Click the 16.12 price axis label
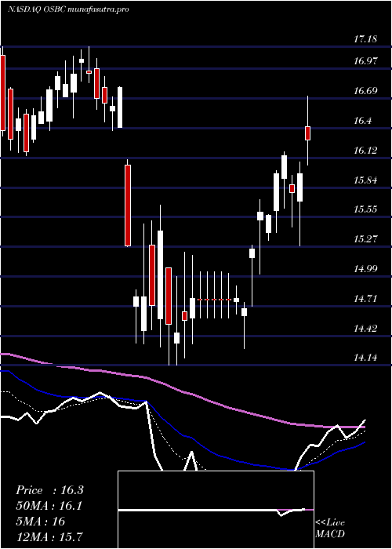Screen dimensions: 392x549 pyautogui.click(x=365, y=151)
